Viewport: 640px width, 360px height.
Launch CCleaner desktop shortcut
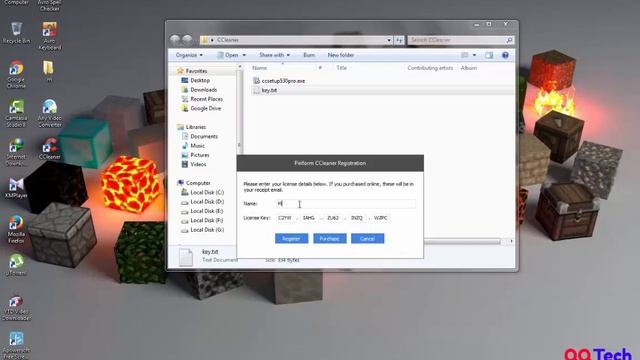tap(50, 149)
